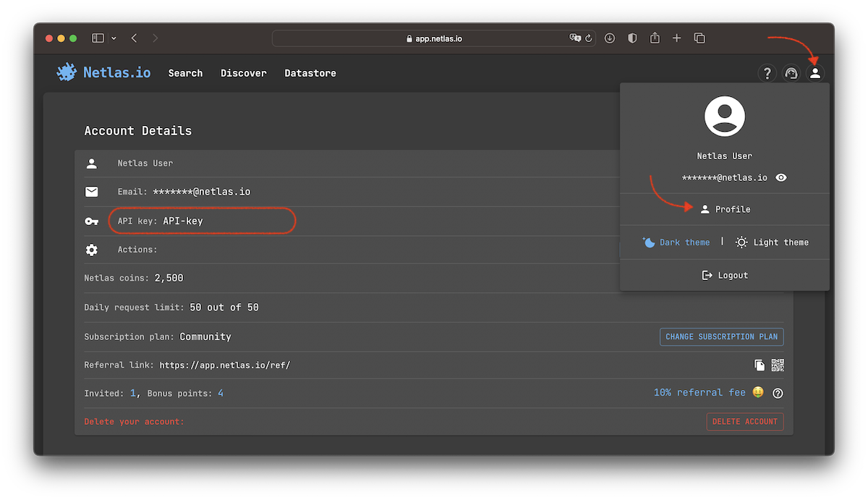Open the Datastore navigation item
This screenshot has width=868, height=500.
pyautogui.click(x=310, y=73)
